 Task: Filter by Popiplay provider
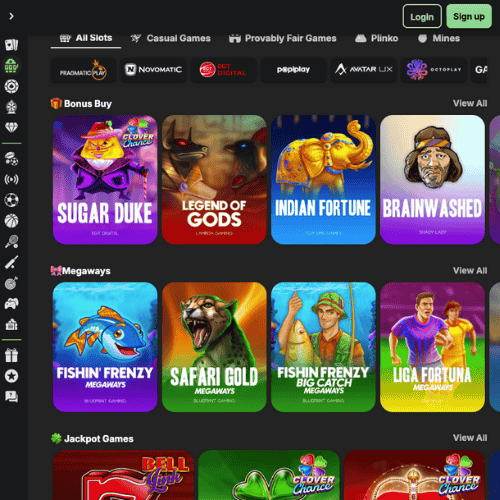293,70
